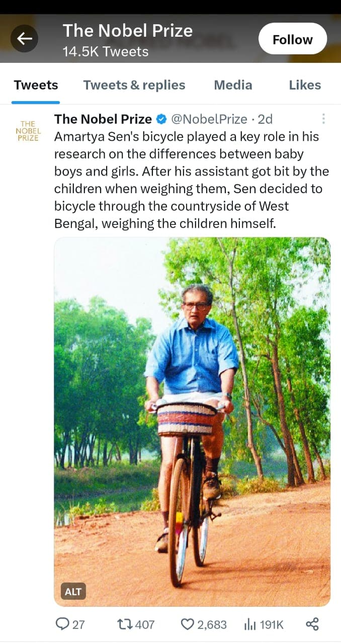The width and height of the screenshot is (341, 644).
Task: Open the tweet's 2d timestamp
Action: click(265, 119)
